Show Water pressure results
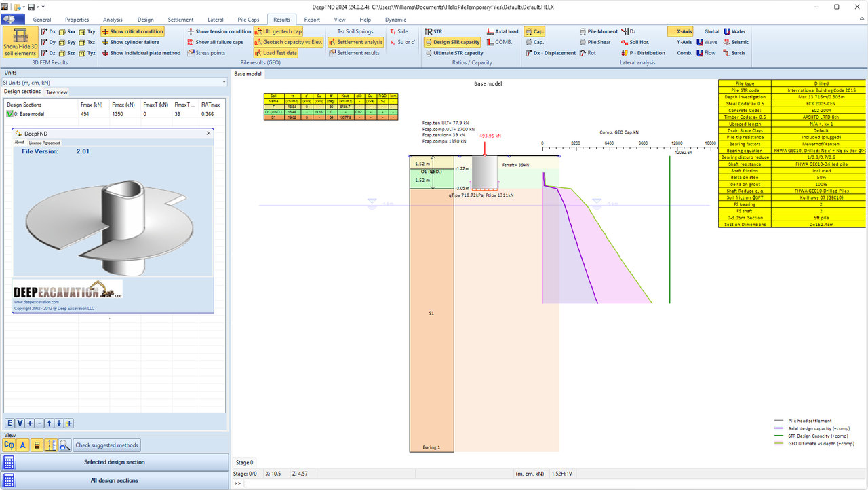This screenshot has width=868, height=490. 734,31
